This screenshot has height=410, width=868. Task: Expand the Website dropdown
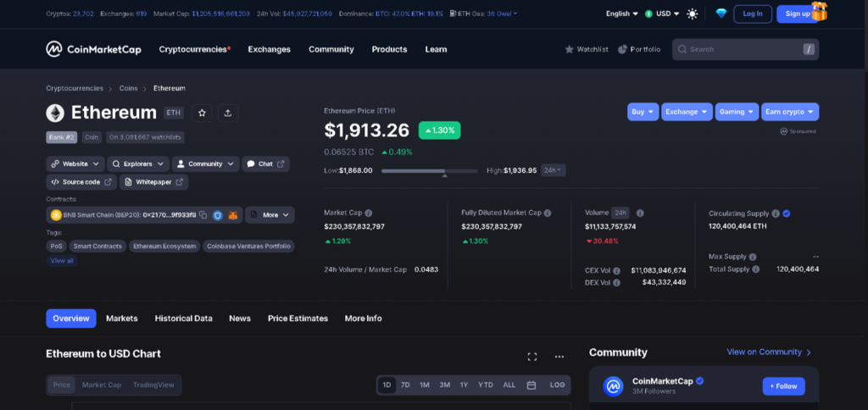click(75, 163)
